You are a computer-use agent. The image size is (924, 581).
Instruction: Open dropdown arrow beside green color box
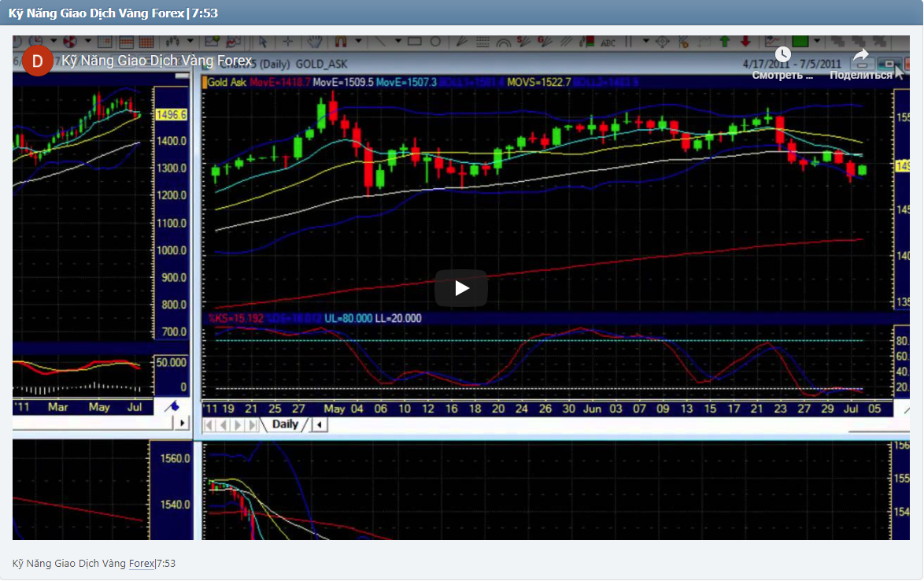[x=818, y=42]
